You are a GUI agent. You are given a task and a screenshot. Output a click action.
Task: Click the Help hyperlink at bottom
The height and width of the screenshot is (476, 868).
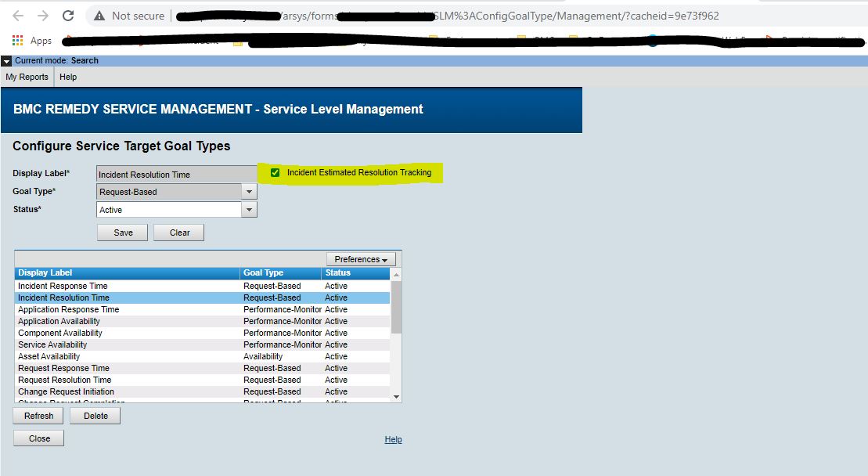coord(393,439)
